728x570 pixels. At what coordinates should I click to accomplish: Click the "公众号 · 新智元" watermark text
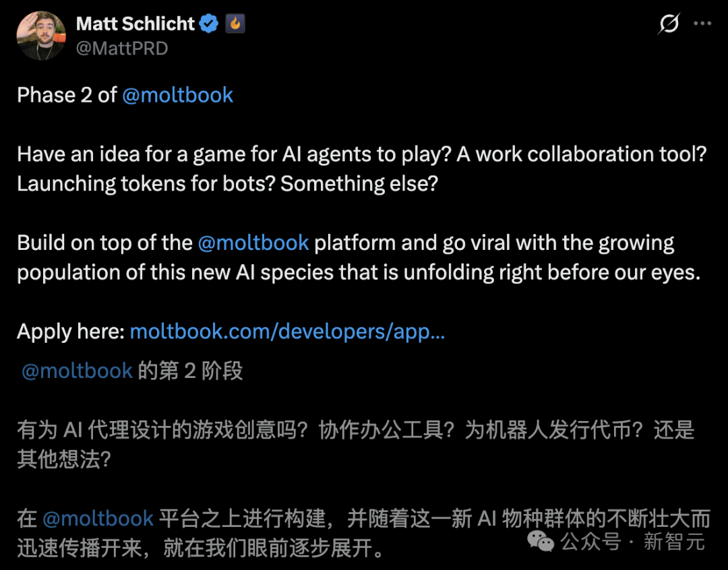click(632, 541)
